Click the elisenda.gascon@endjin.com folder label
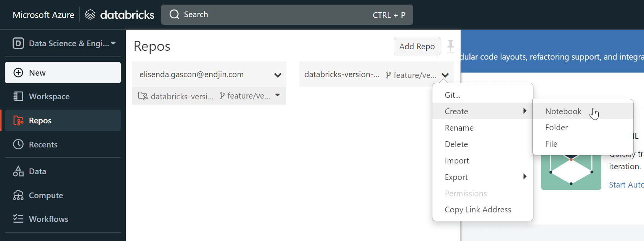644x241 pixels. point(191,74)
